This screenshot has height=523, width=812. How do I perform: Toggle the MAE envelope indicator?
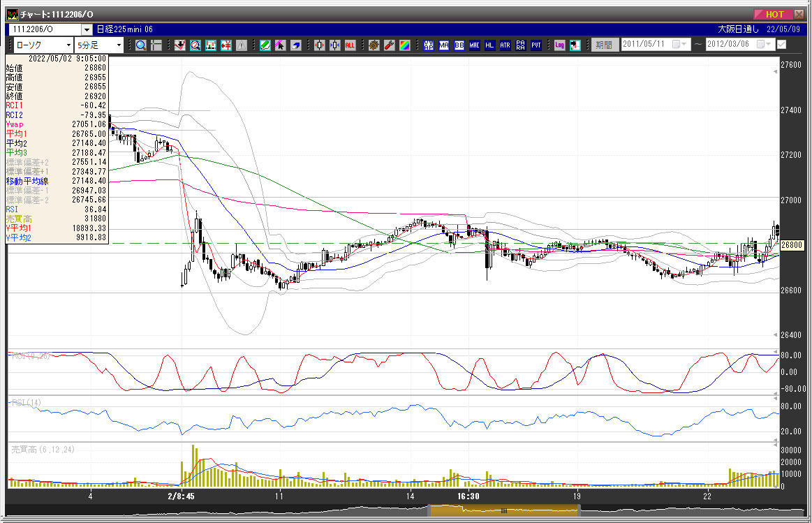474,45
